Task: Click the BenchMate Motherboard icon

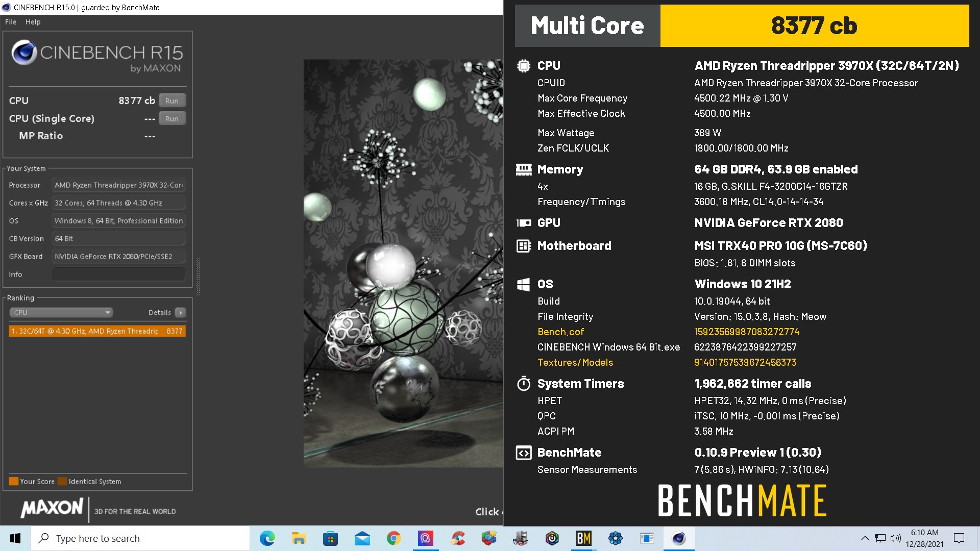Action: pos(524,246)
